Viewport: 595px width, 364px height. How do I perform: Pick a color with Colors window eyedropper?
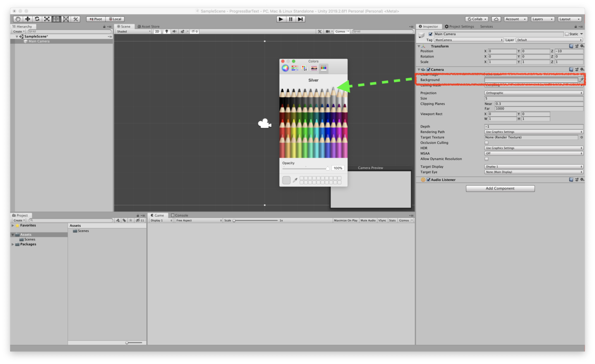click(295, 180)
